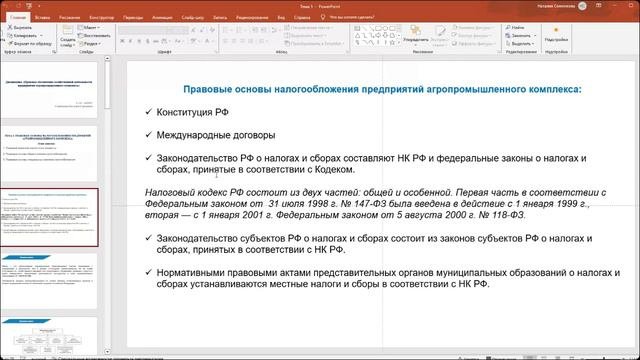The image size is (640, 360).
Task: Click the Копировать (Copy) button
Action: pos(22,36)
